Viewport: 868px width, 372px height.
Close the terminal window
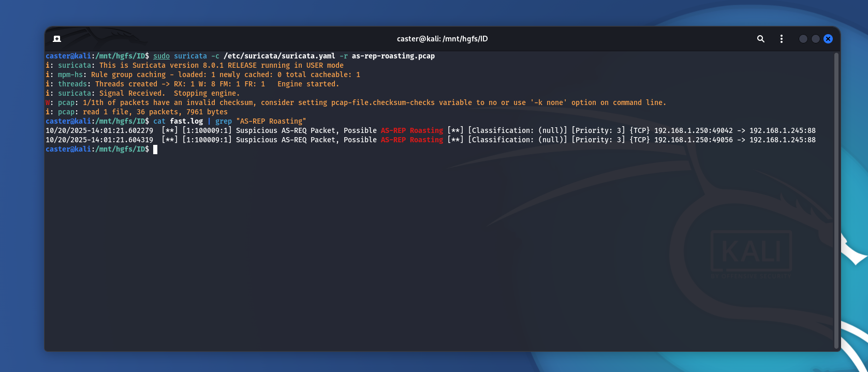point(828,39)
